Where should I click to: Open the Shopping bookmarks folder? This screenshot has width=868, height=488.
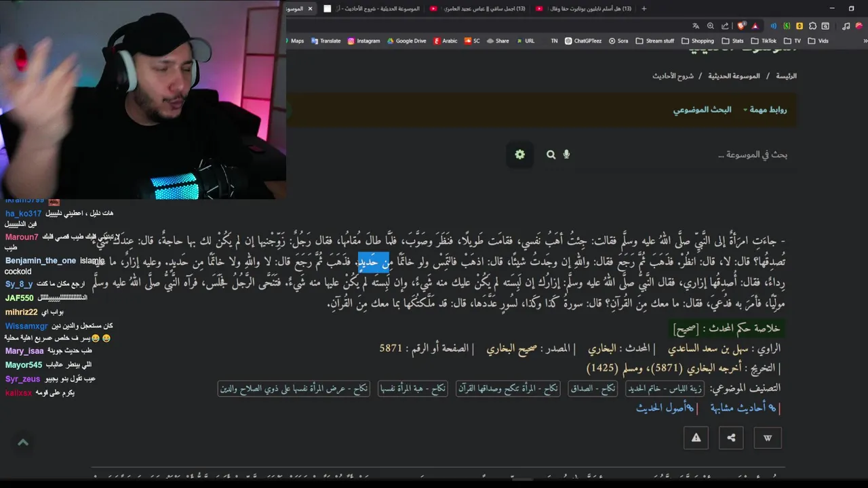[x=698, y=41]
